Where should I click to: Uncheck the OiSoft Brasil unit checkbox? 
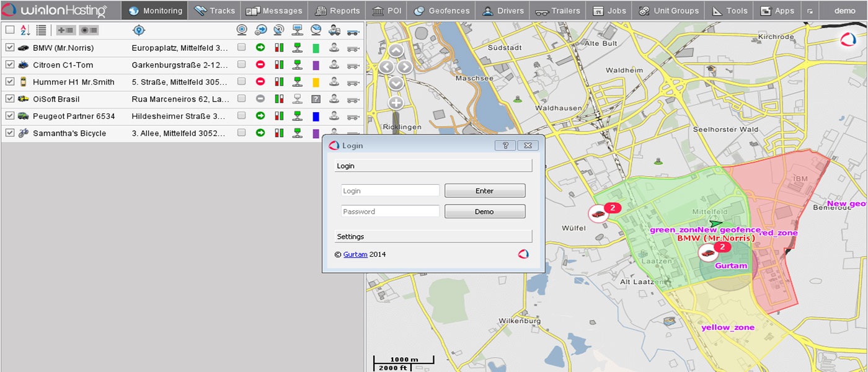click(x=10, y=99)
